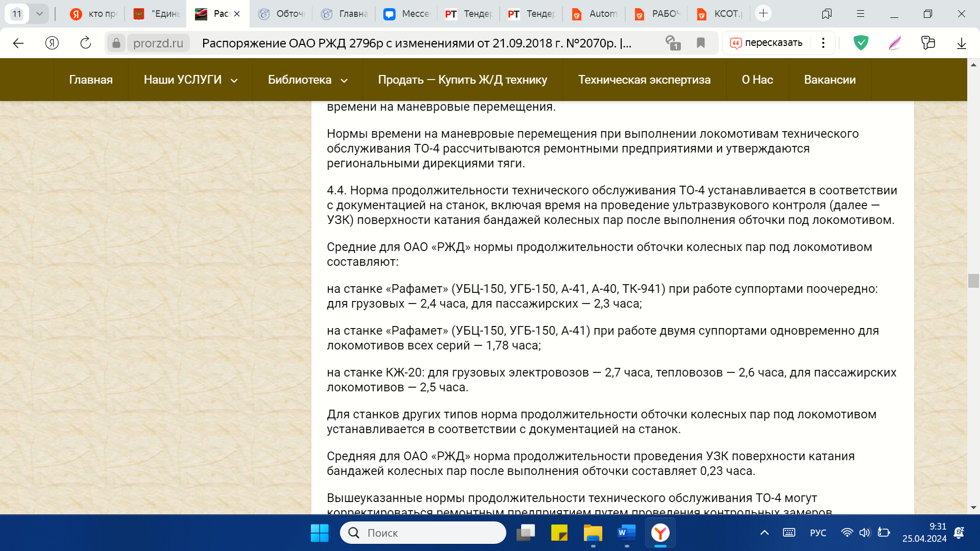The width and height of the screenshot is (980, 551).
Task: Switch input language РУС
Action: coord(818,533)
